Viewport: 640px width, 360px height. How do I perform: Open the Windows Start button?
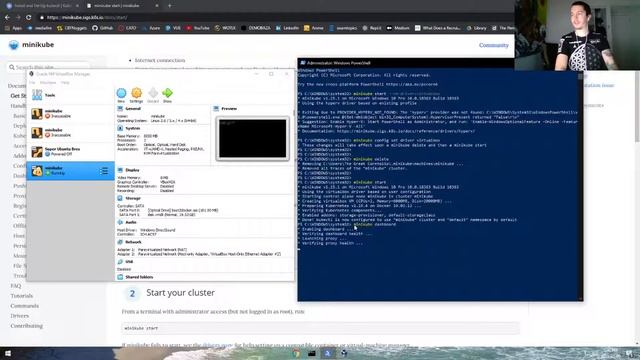tap(8, 353)
